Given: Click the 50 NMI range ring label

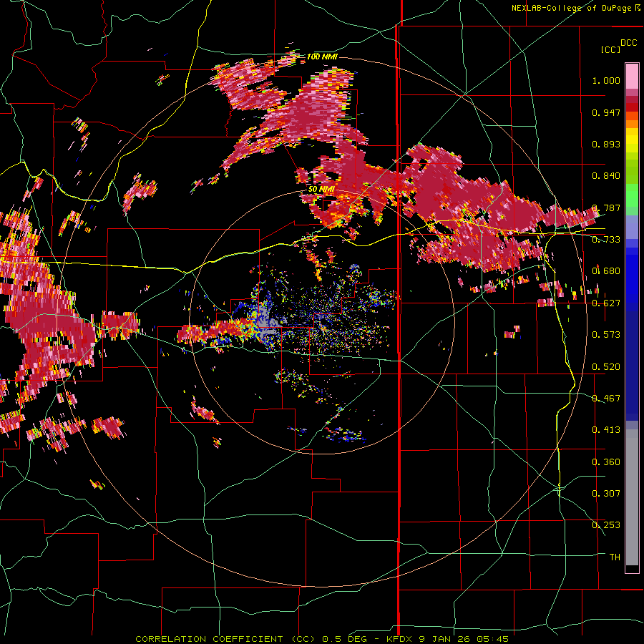Looking at the screenshot, I should click(x=321, y=189).
